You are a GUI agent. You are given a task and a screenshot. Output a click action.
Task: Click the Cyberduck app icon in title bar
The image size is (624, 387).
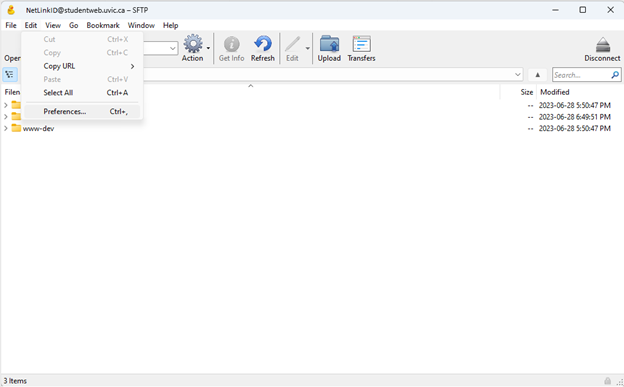click(x=11, y=10)
